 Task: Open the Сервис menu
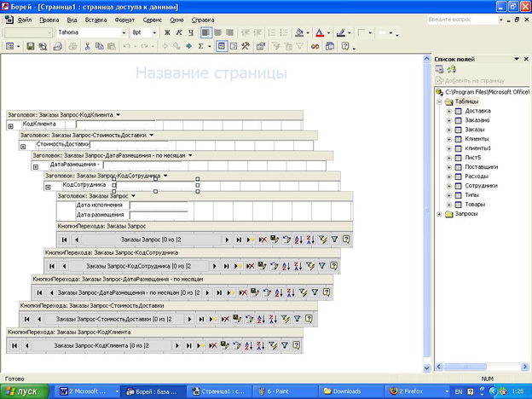pos(153,19)
